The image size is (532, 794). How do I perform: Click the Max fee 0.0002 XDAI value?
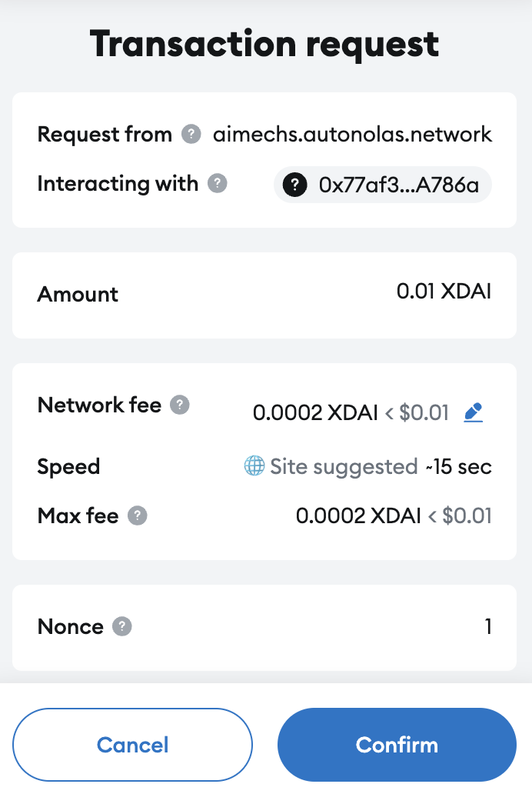coord(358,516)
